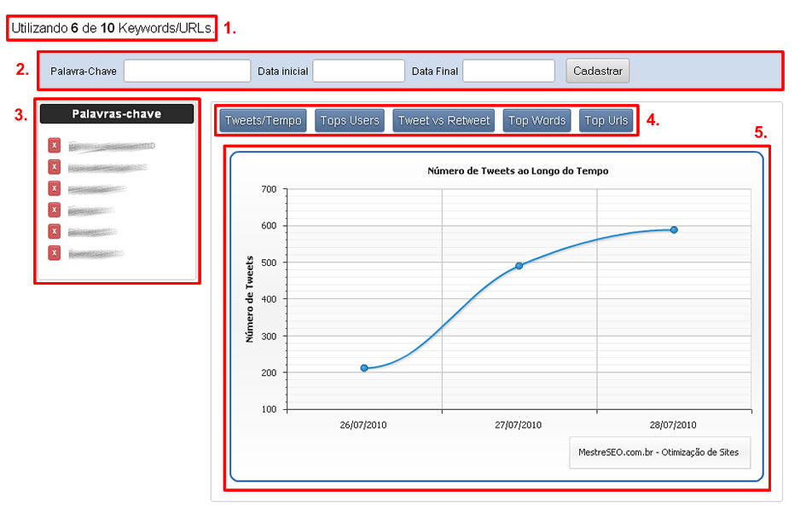This screenshot has height=525, width=812.
Task: Open the Top Urls tab
Action: pos(606,121)
